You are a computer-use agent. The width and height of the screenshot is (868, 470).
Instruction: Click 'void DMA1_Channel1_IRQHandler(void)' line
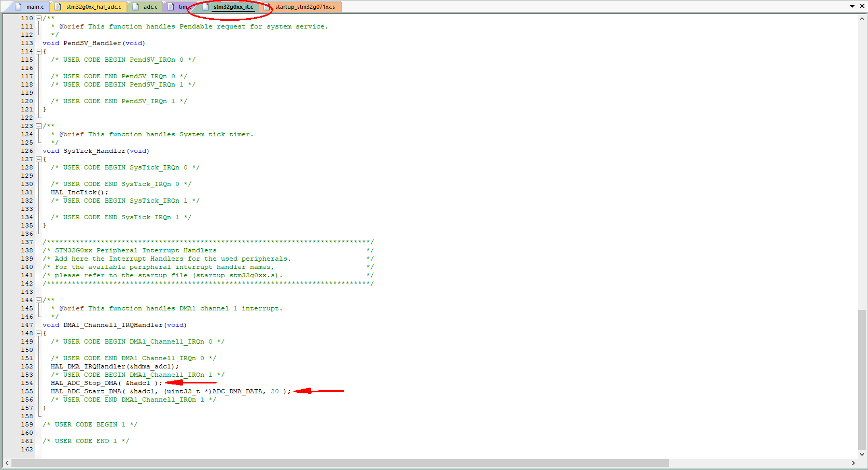[115, 325]
